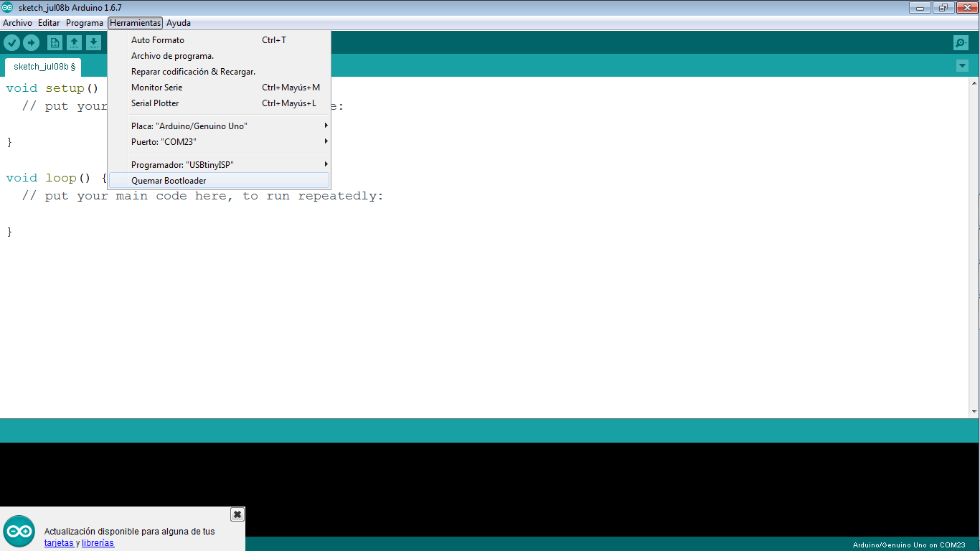This screenshot has height=551, width=980.
Task: Create a new sketch with New icon
Action: 55,42
